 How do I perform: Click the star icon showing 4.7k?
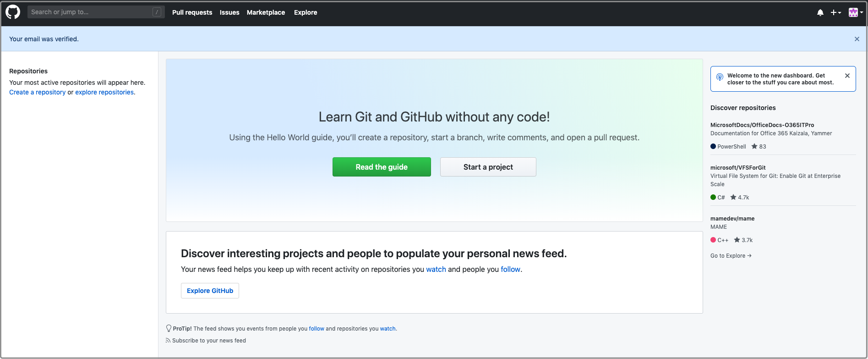[x=733, y=197]
